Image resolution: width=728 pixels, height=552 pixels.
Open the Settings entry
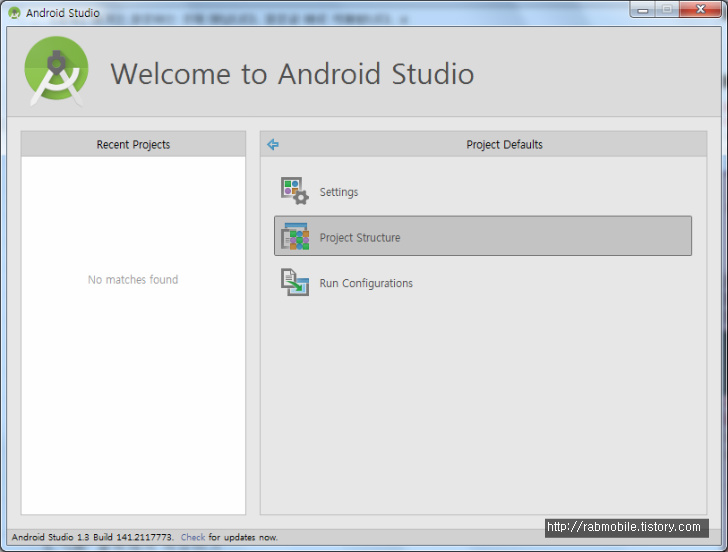483,191
